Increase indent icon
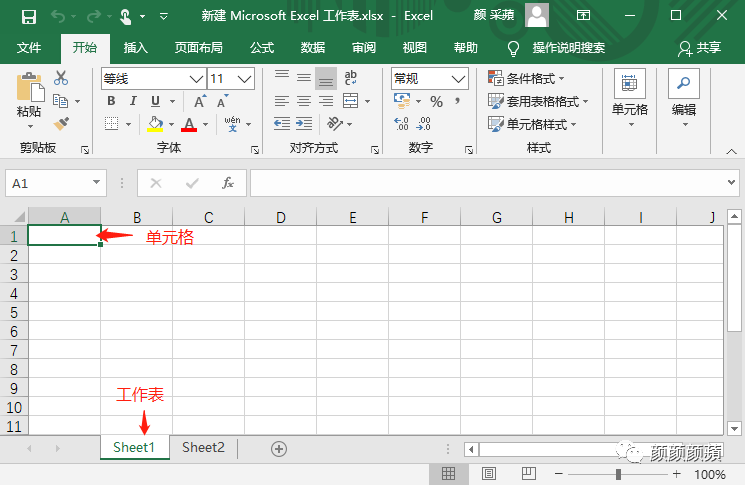745x485 pixels. pos(304,124)
